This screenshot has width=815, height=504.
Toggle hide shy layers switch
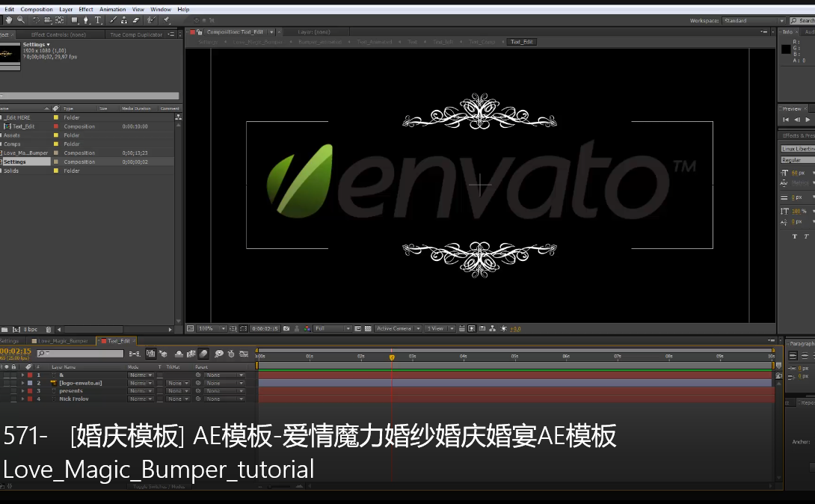[179, 354]
